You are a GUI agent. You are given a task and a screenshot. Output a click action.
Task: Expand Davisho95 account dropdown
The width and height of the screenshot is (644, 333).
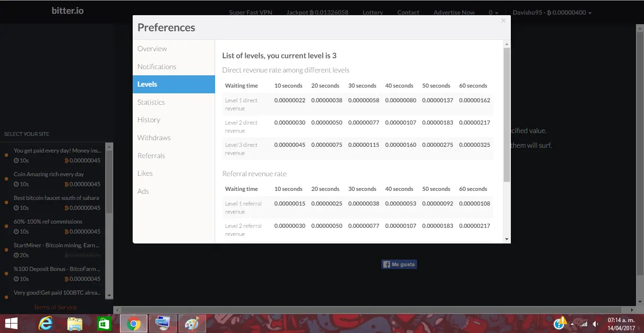coord(552,13)
